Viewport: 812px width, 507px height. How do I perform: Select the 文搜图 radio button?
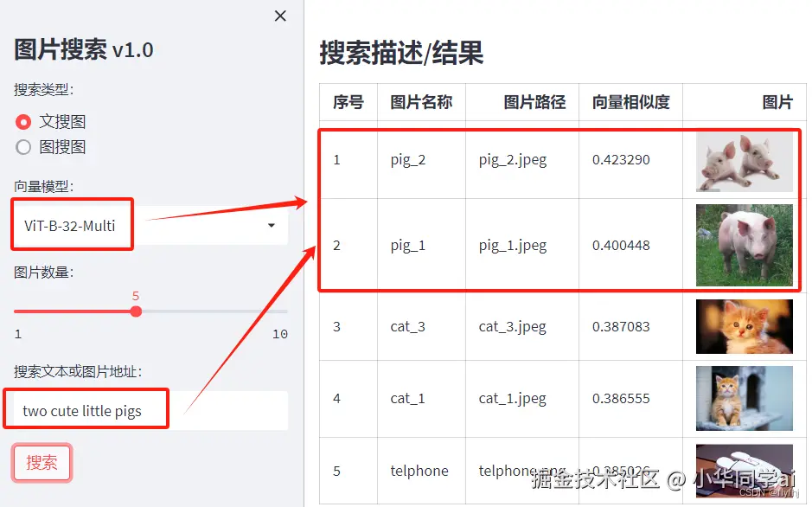tap(24, 121)
